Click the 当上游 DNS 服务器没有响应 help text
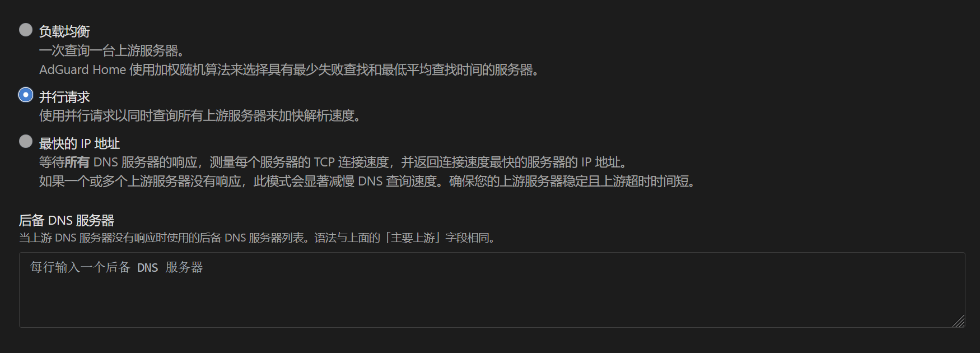The height and width of the screenshot is (353, 980). tap(258, 238)
